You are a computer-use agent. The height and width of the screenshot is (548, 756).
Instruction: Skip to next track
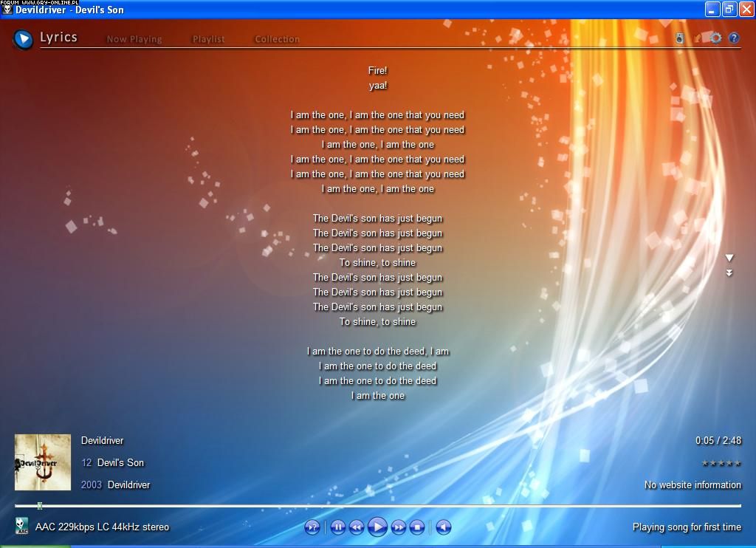pyautogui.click(x=398, y=527)
